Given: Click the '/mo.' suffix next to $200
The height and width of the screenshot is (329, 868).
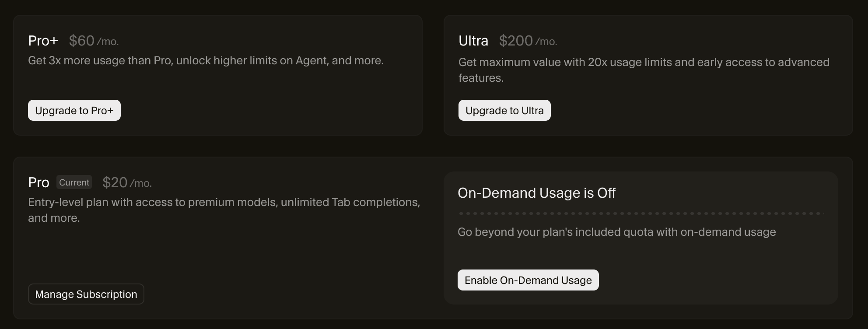Looking at the screenshot, I should [546, 42].
